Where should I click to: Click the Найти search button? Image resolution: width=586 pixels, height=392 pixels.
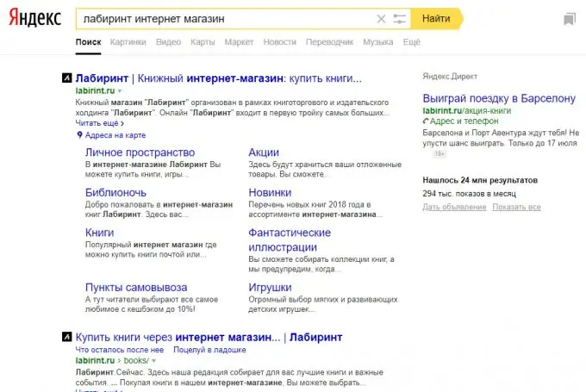pyautogui.click(x=436, y=19)
